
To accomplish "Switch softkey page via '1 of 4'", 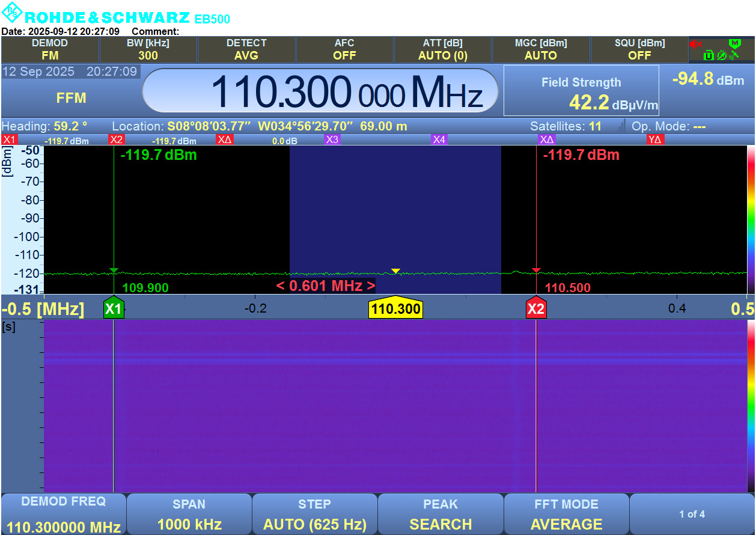I will click(692, 514).
